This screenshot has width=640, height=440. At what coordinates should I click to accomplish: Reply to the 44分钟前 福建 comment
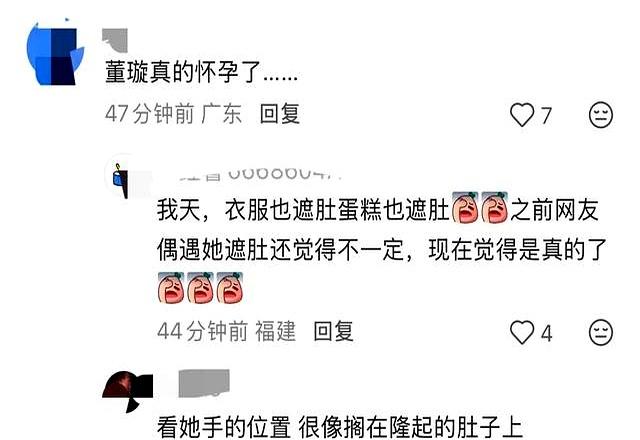[x=333, y=331]
